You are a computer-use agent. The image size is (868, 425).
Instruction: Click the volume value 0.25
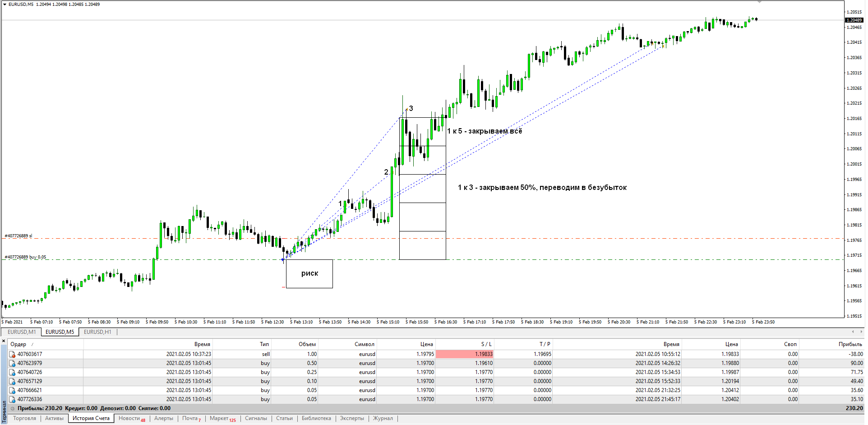(312, 372)
